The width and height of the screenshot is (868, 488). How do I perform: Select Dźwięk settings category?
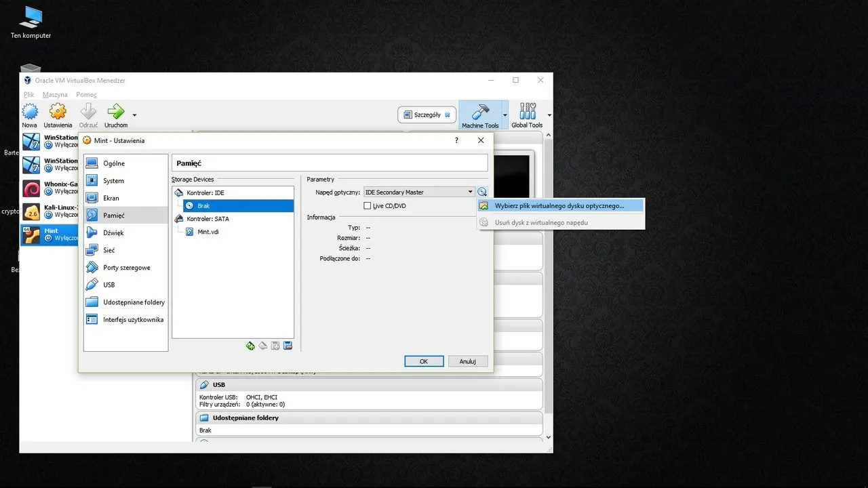[x=125, y=232]
